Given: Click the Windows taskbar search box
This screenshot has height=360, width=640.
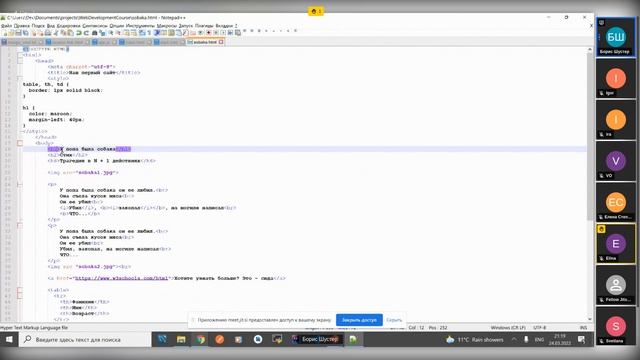Looking at the screenshot, I should coord(85,339).
